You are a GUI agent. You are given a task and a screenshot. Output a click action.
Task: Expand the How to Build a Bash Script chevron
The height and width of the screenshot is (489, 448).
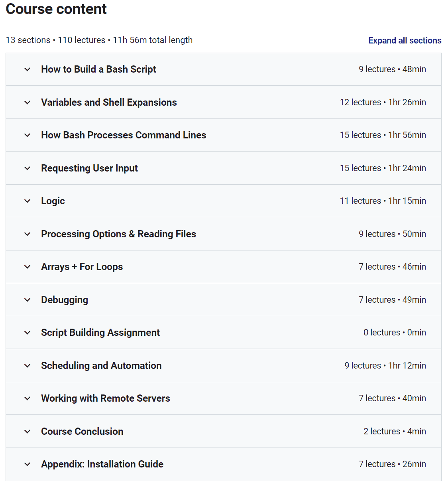[27, 69]
